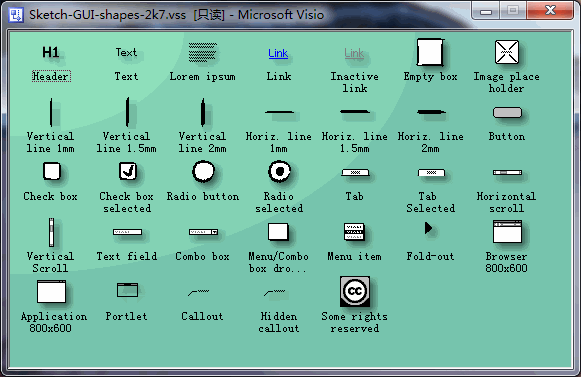Close the Sketch-GUI-shapes stencil window

pos(550,10)
